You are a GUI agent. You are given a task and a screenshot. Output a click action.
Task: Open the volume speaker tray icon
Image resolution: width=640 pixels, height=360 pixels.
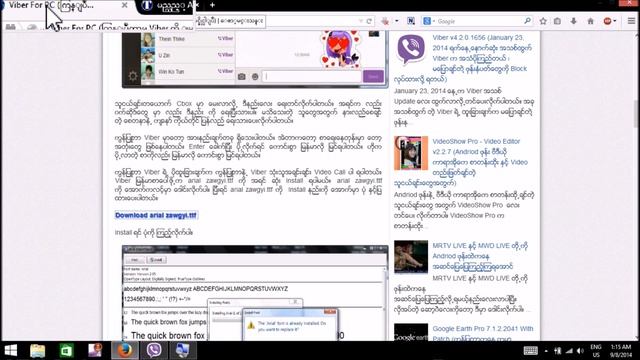click(x=580, y=351)
